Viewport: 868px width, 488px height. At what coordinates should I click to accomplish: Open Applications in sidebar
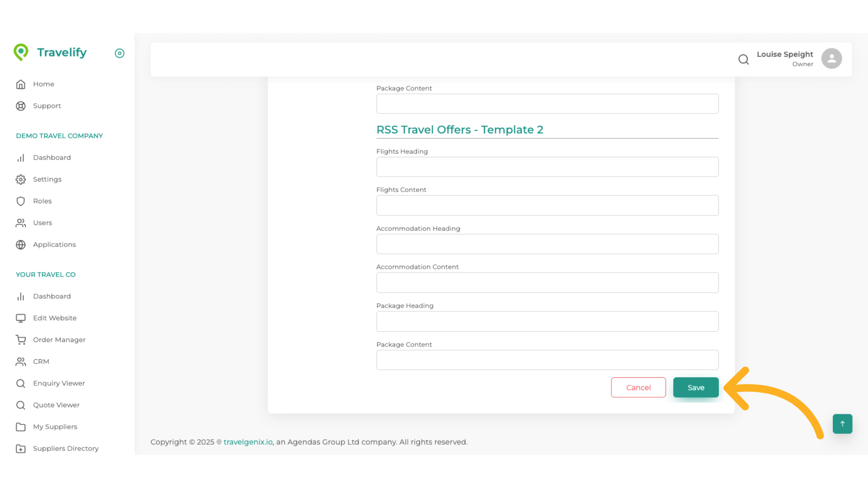(54, 244)
